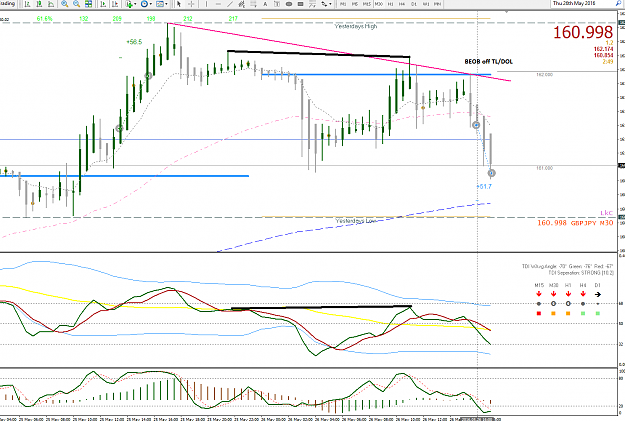This screenshot has height=421, width=625.
Task: Click the +51.7 blue pips label
Action: click(x=484, y=187)
